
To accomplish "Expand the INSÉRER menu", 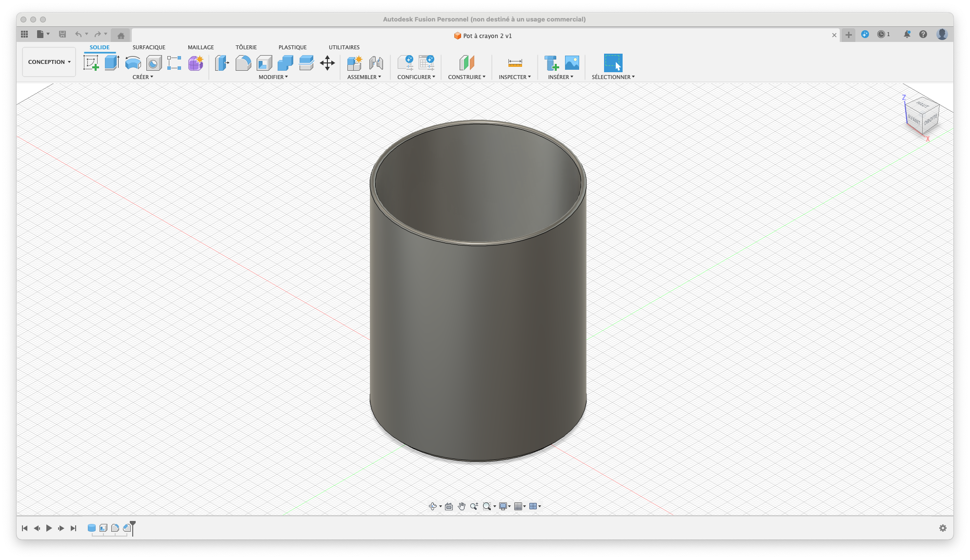I will pos(561,77).
